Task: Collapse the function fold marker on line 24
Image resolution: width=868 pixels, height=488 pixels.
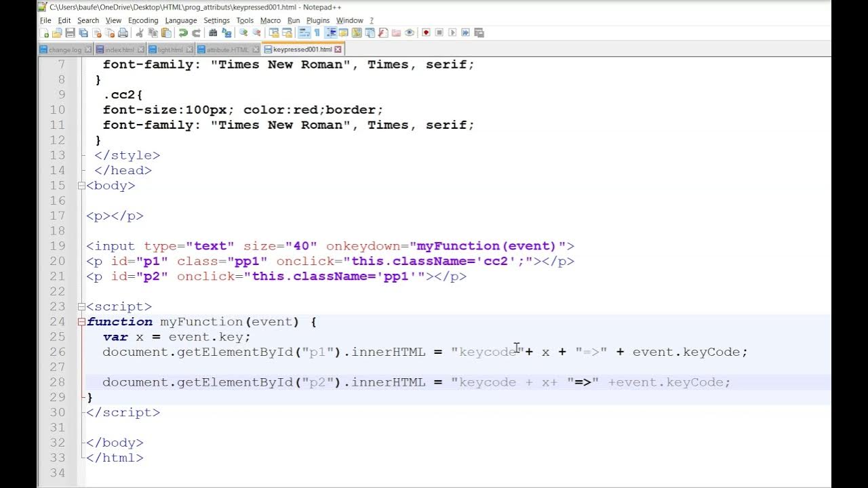Action: point(81,322)
